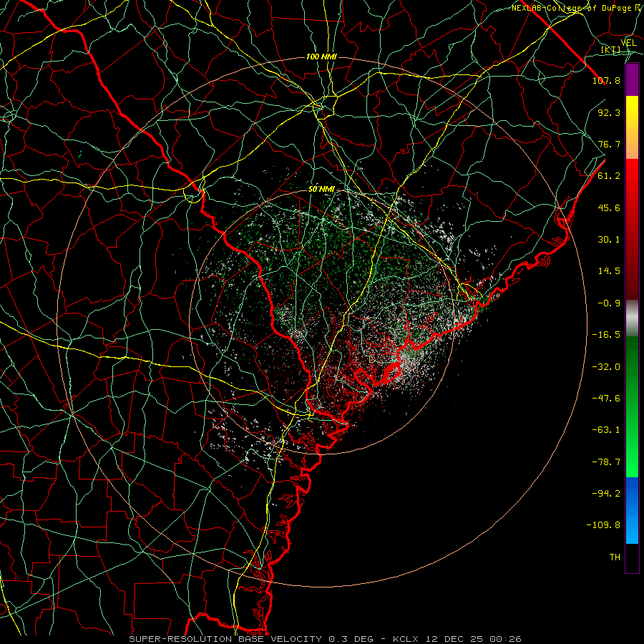Select the 61.2 velocity scale value
Image resolution: width=644 pixels, height=644 pixels.
[609, 176]
